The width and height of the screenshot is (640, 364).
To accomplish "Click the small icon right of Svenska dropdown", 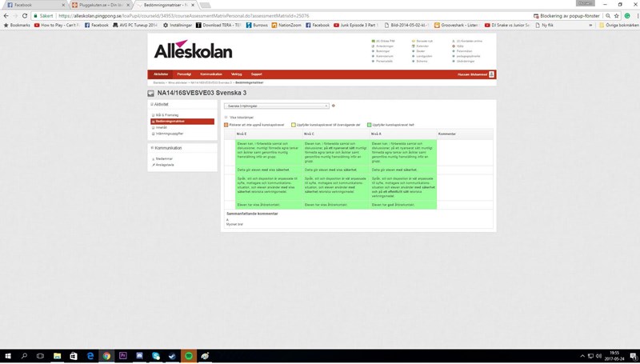I will point(334,106).
